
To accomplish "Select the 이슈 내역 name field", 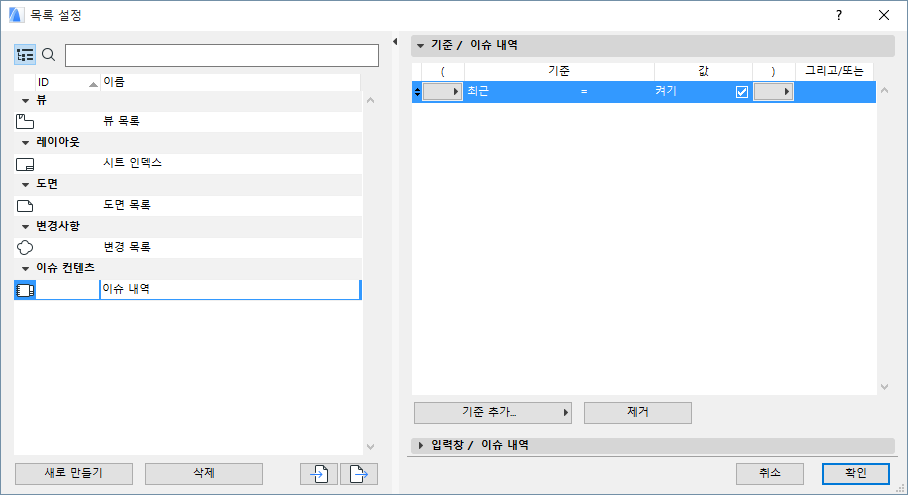I will (230, 289).
